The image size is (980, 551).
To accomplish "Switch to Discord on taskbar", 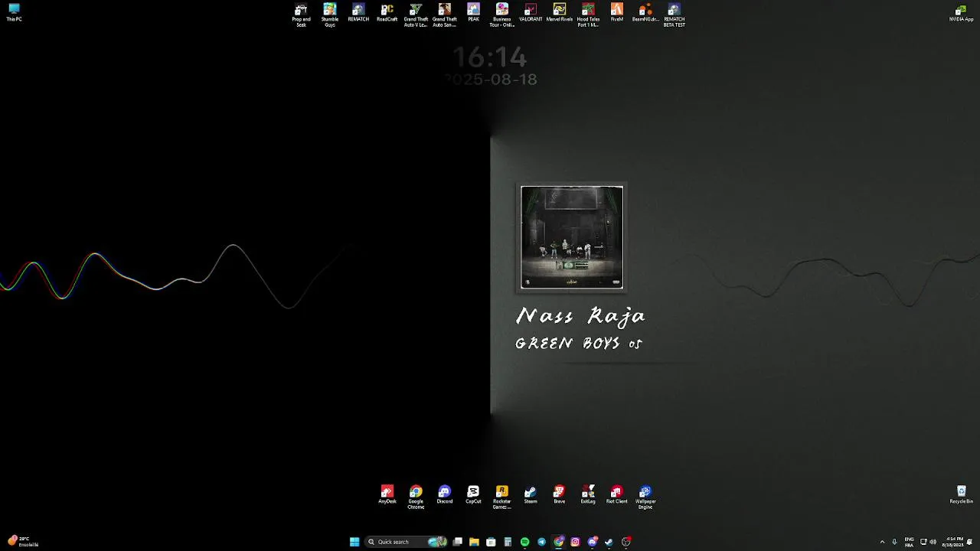I will coord(592,542).
